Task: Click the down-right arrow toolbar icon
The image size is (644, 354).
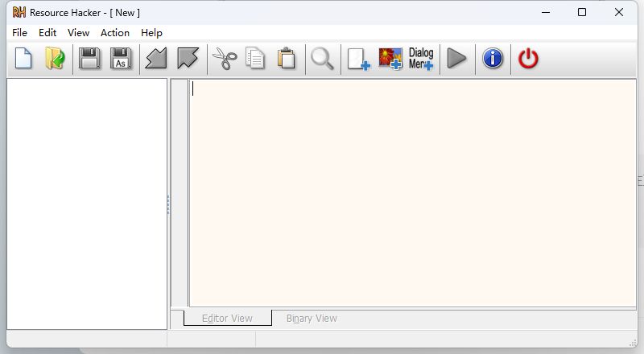Action: pyautogui.click(x=188, y=59)
